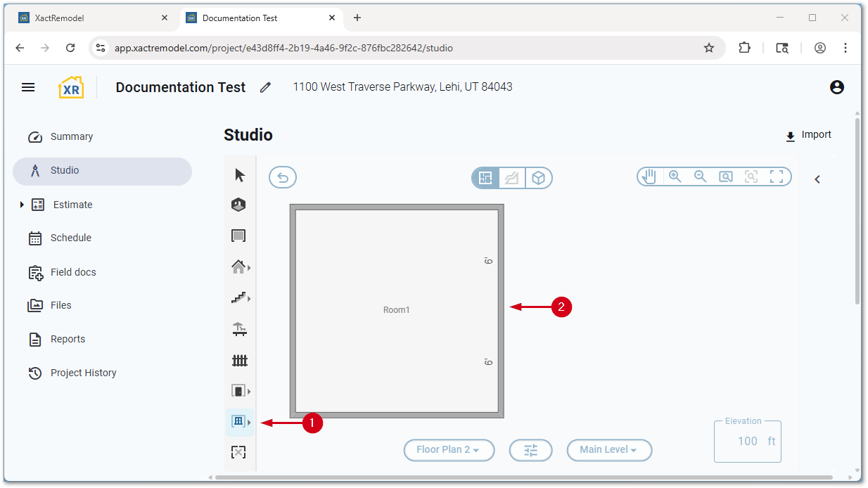The width and height of the screenshot is (868, 488).
Task: Click the undo button
Action: tap(283, 178)
